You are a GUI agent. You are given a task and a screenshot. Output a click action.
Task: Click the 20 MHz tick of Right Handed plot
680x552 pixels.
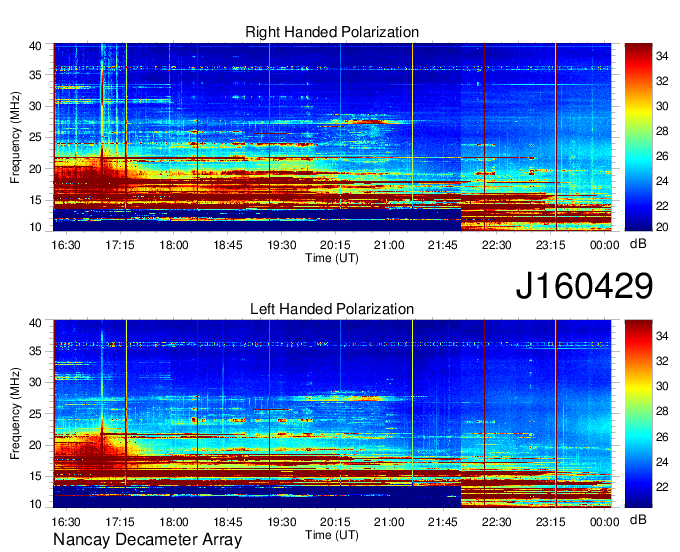click(35, 169)
